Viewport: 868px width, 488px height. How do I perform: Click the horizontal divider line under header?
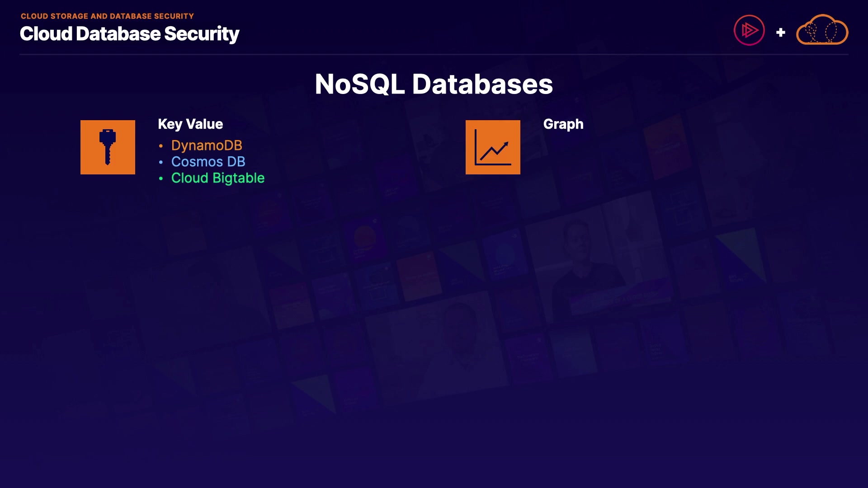(x=434, y=55)
